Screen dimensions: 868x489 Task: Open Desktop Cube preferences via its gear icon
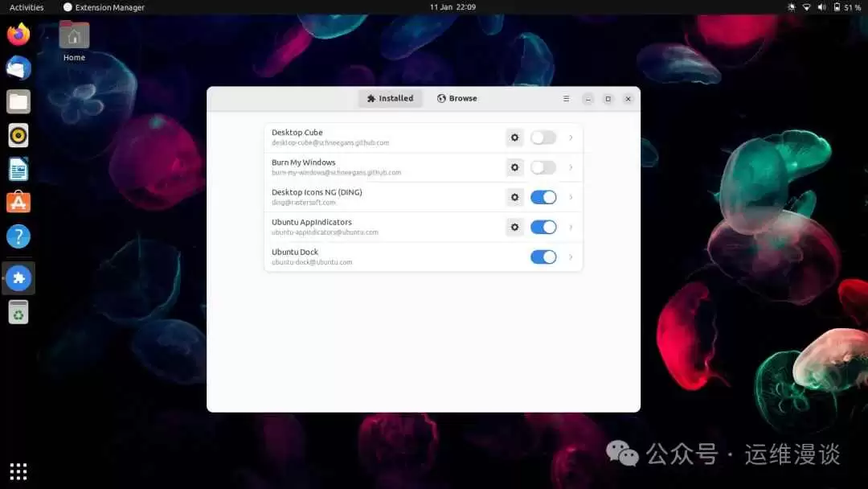(514, 137)
